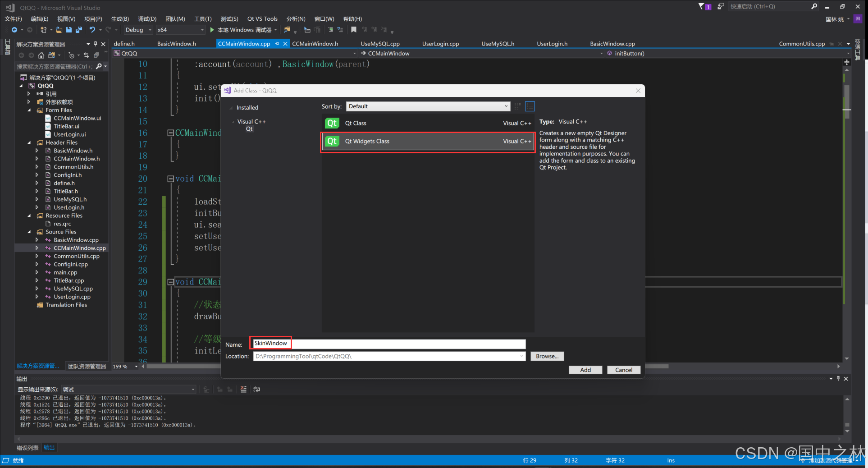868x468 pixels.
Task: Collapse the Header Files folder
Action: point(29,142)
